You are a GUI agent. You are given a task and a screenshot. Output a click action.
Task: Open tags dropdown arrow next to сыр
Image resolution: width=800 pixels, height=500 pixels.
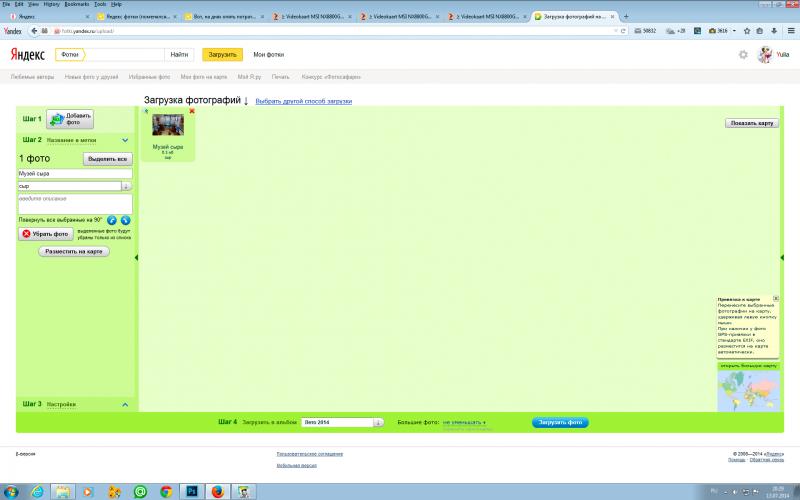point(126,186)
